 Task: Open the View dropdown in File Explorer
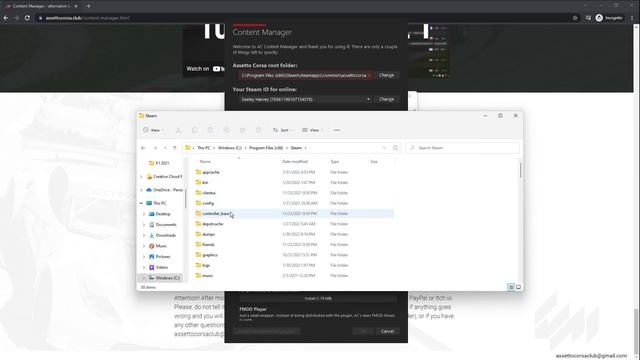tap(313, 130)
